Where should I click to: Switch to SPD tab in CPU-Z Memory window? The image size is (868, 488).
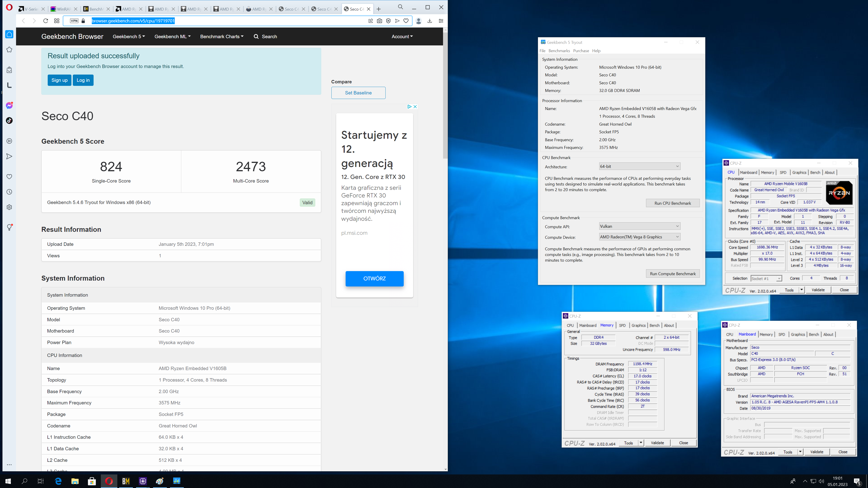pos(622,325)
